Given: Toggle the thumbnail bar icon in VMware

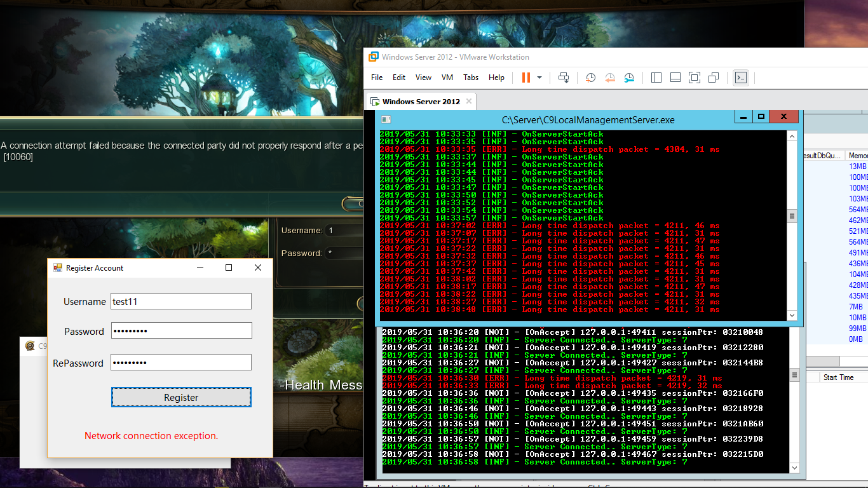Looking at the screenshot, I should pyautogui.click(x=675, y=78).
